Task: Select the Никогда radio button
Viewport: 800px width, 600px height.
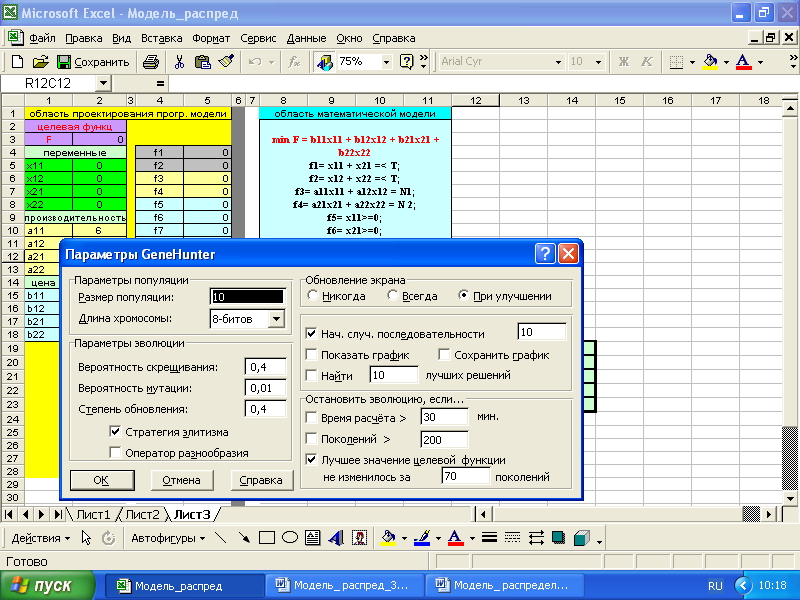Action: coord(312,295)
